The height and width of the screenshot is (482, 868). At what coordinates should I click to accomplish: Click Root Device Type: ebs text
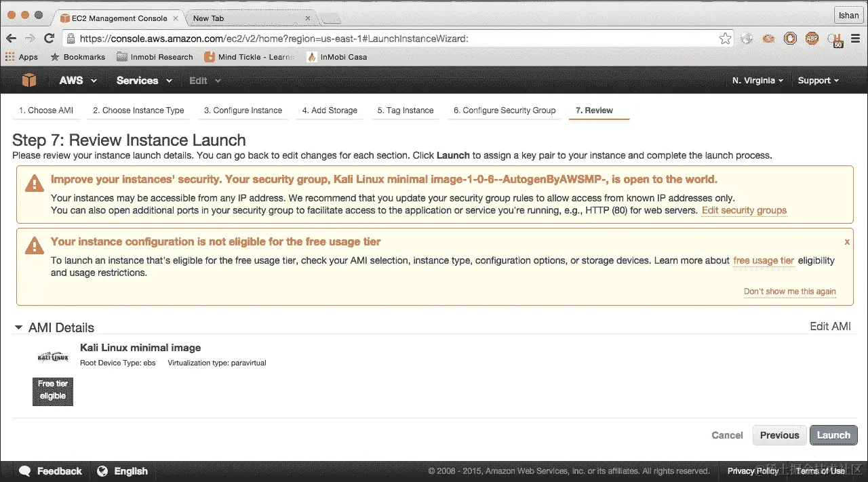click(x=118, y=363)
